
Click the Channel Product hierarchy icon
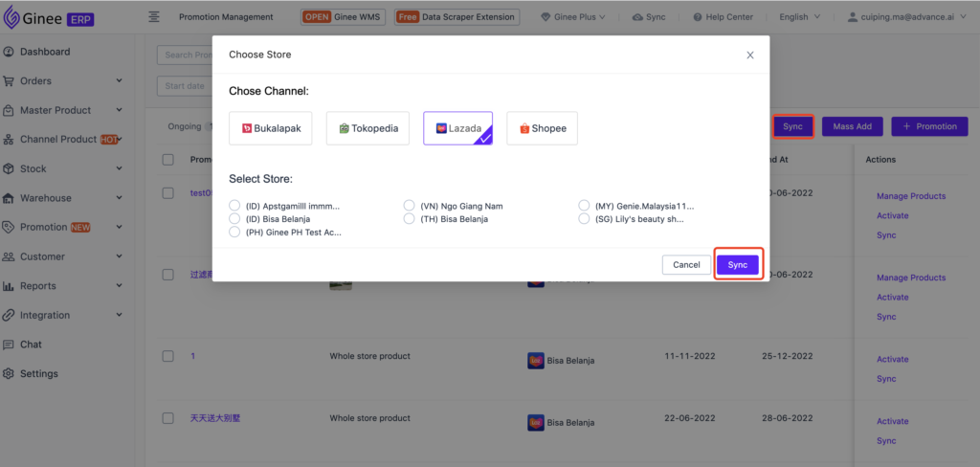(9, 140)
